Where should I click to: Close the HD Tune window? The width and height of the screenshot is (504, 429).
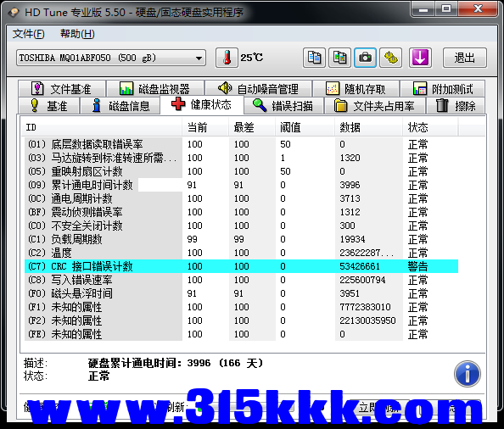pos(478,9)
